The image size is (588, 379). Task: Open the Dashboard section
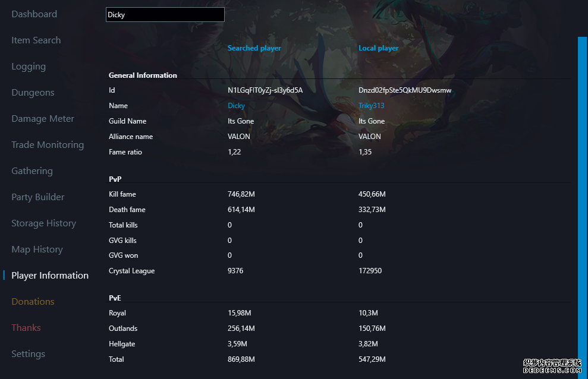click(34, 14)
